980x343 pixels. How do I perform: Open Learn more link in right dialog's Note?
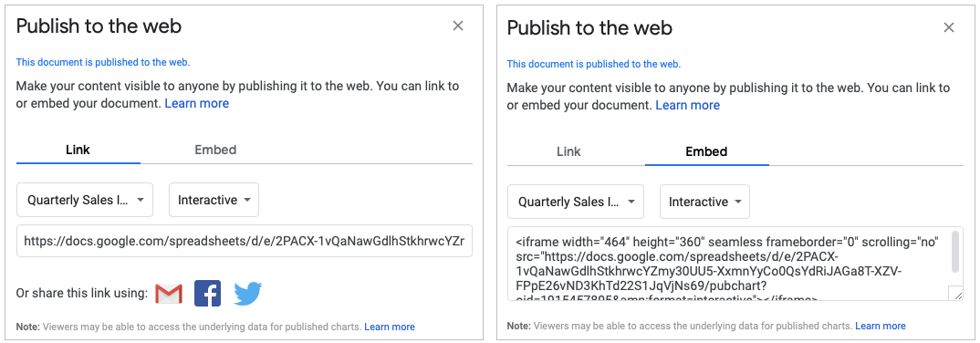pyautogui.click(x=881, y=327)
